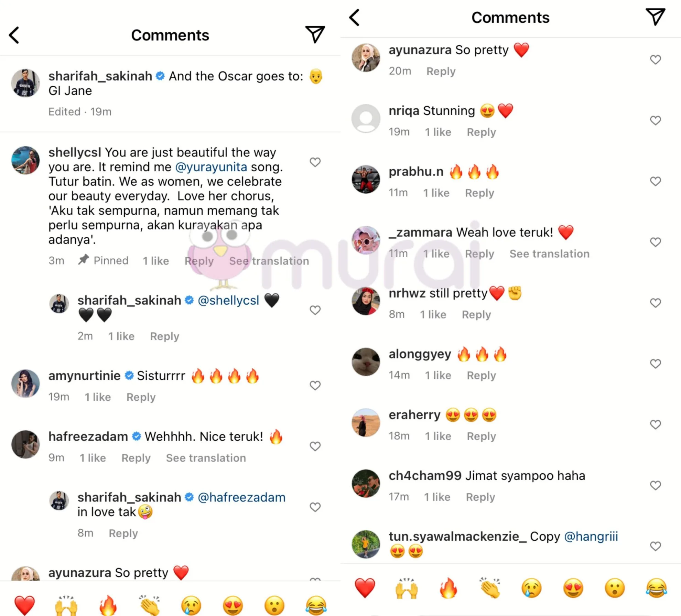681x616 pixels.
Task: Like the ch4cham99 Jimat syampoo comment
Action: (x=656, y=485)
